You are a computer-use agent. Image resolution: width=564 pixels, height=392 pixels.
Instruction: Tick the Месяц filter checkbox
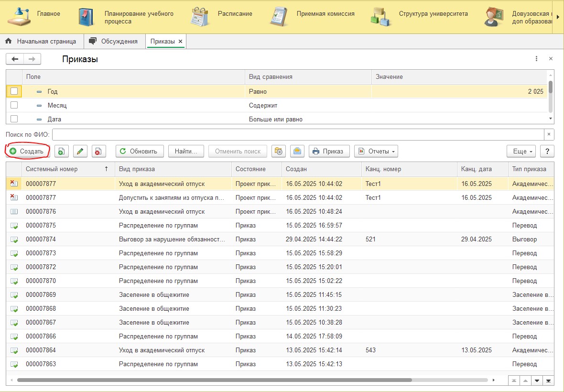coord(14,105)
